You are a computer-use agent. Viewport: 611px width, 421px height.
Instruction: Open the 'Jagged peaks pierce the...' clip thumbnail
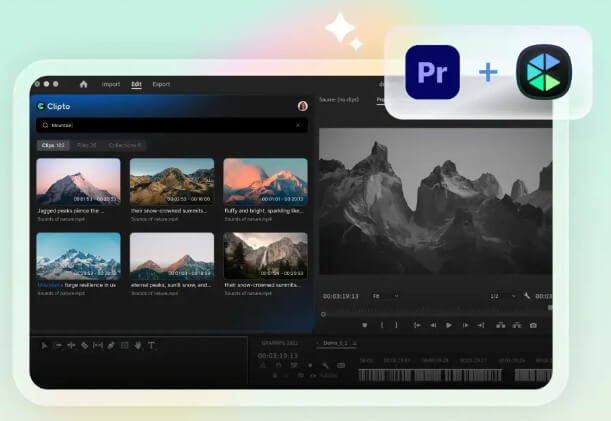[x=78, y=181]
